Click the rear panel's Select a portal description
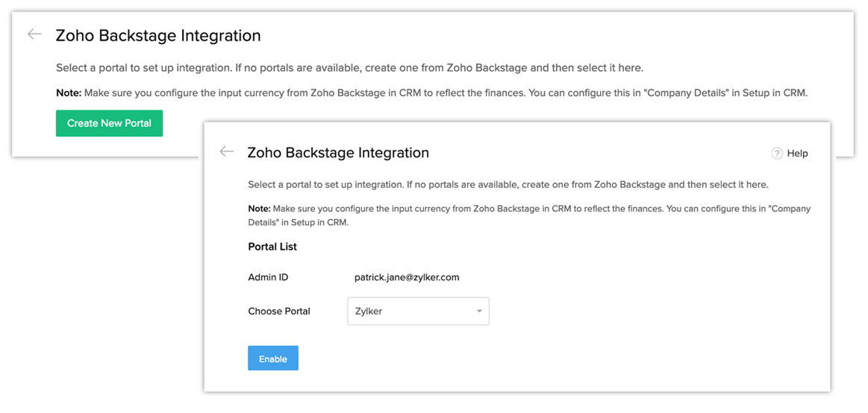 click(349, 68)
